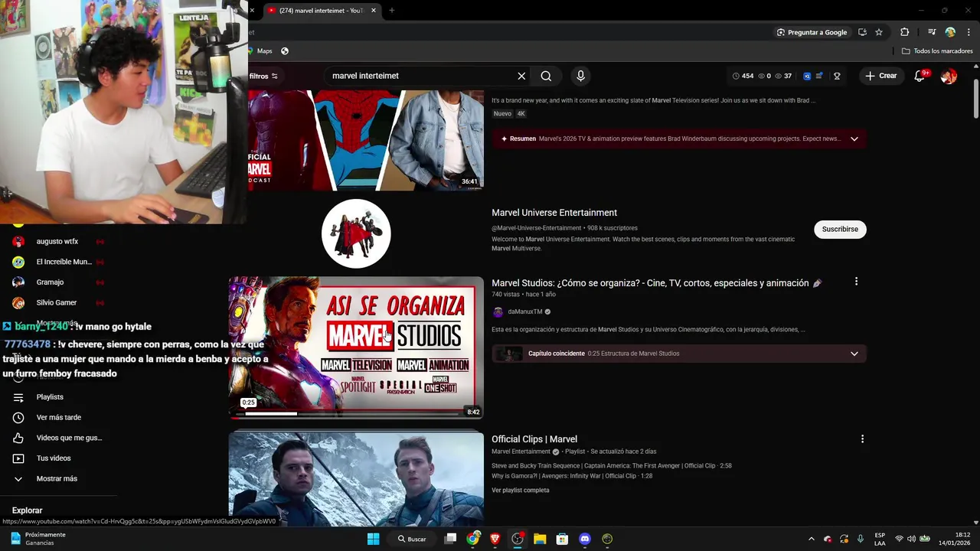
Task: Activate voice search microphone
Action: click(580, 76)
